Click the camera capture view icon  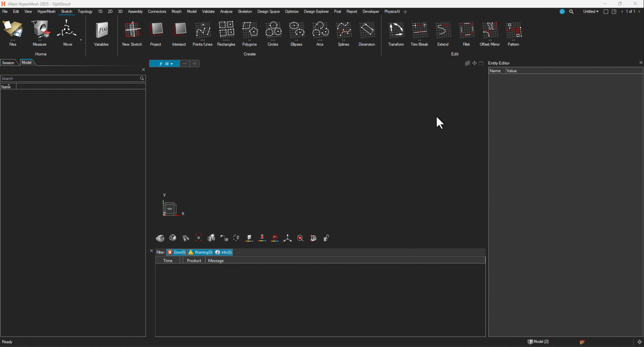click(x=211, y=238)
